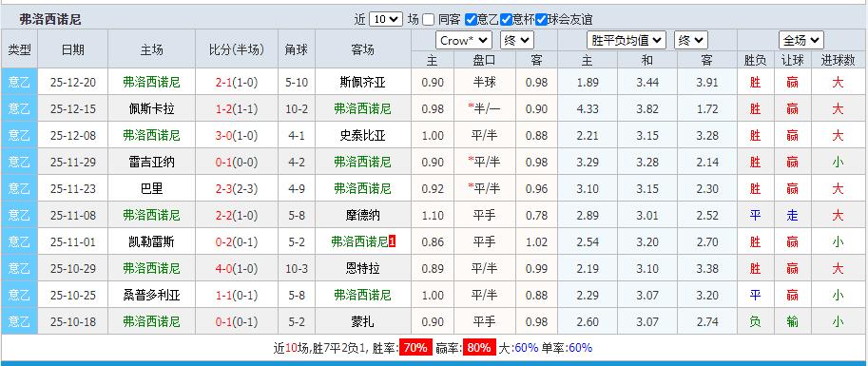Click home team 凯勒雷斯

pyautogui.click(x=152, y=242)
